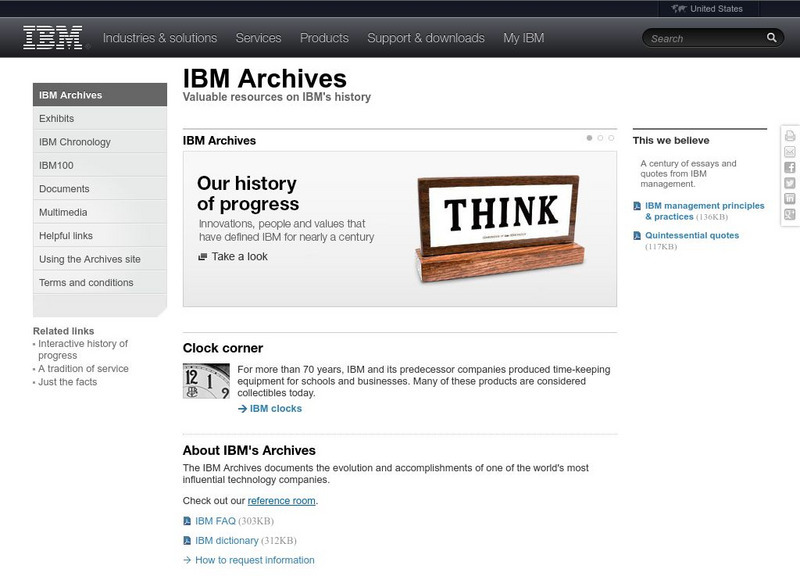
Task: Select the first carousel slide dot
Action: 589,138
